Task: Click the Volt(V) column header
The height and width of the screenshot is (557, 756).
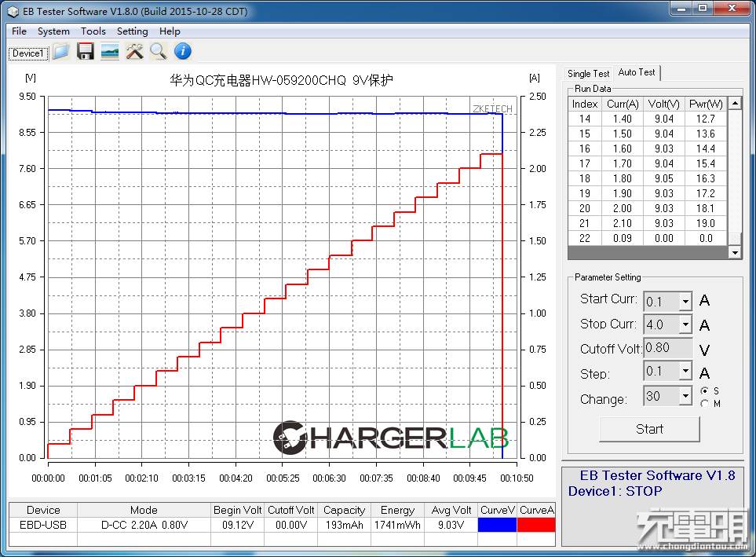Action: [x=664, y=104]
